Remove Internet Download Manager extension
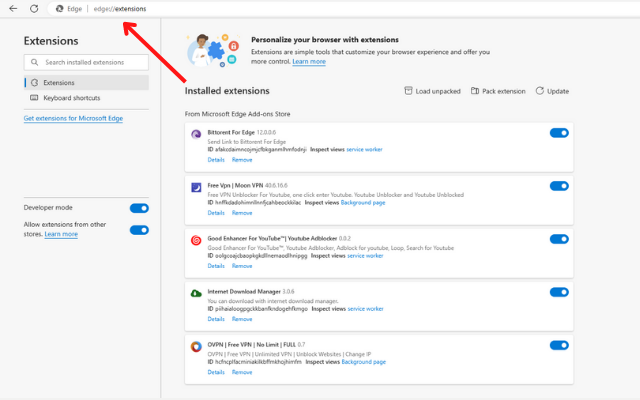The width and height of the screenshot is (640, 400). tap(242, 319)
